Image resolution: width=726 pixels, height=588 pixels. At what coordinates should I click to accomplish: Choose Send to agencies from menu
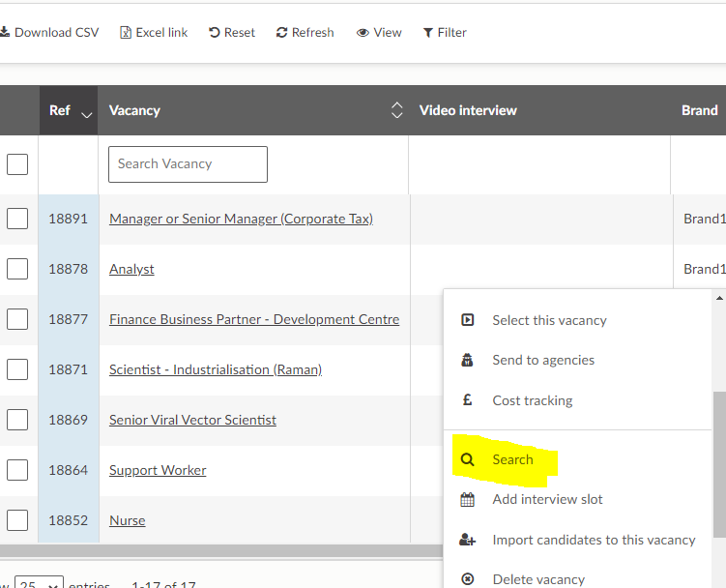542,361
